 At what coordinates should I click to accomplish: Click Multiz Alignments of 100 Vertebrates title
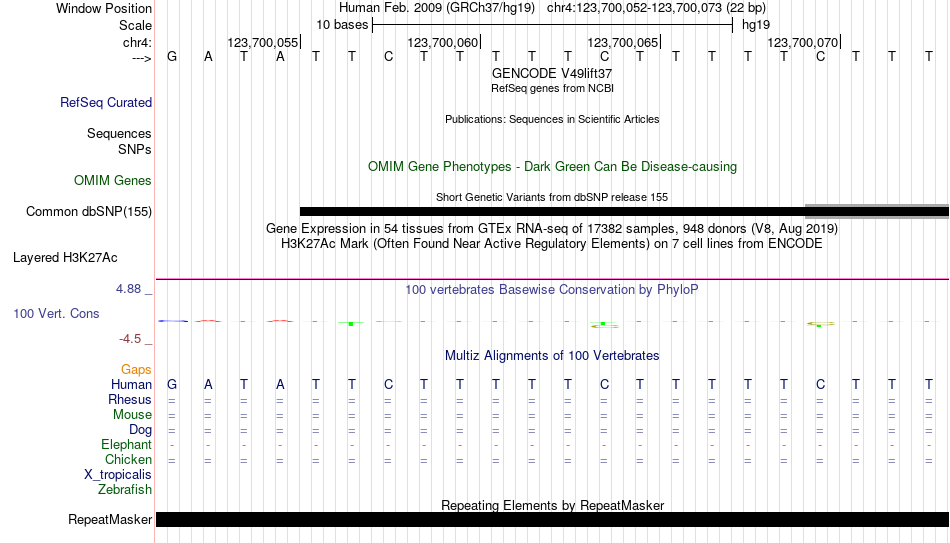(x=552, y=356)
